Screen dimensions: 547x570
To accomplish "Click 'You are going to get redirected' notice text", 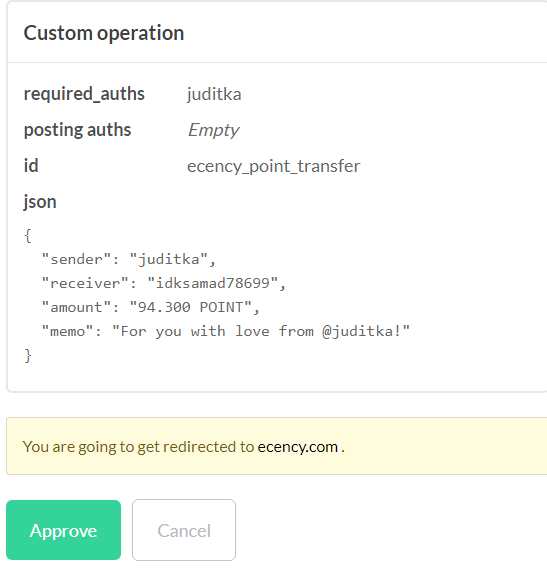I will [x=184, y=447].
